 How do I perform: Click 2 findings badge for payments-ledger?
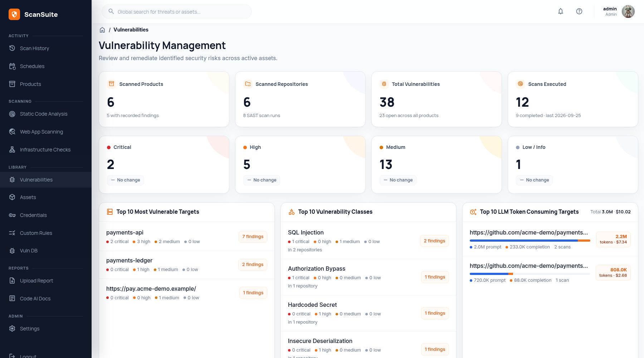(253, 265)
